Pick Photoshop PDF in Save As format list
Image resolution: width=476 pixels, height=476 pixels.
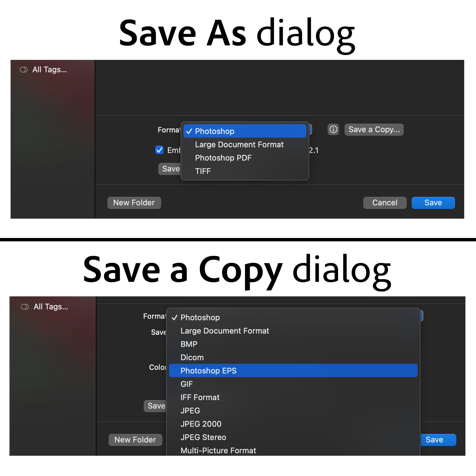tap(245, 158)
